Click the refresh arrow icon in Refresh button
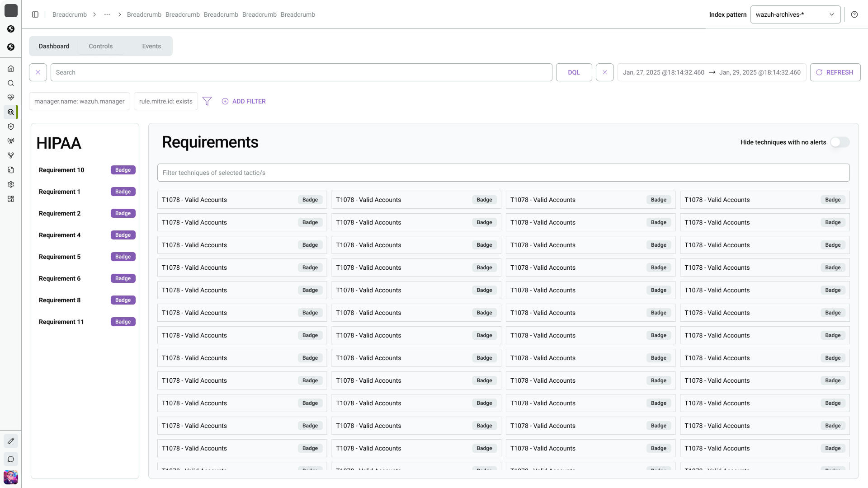The height and width of the screenshot is (488, 868). point(819,72)
